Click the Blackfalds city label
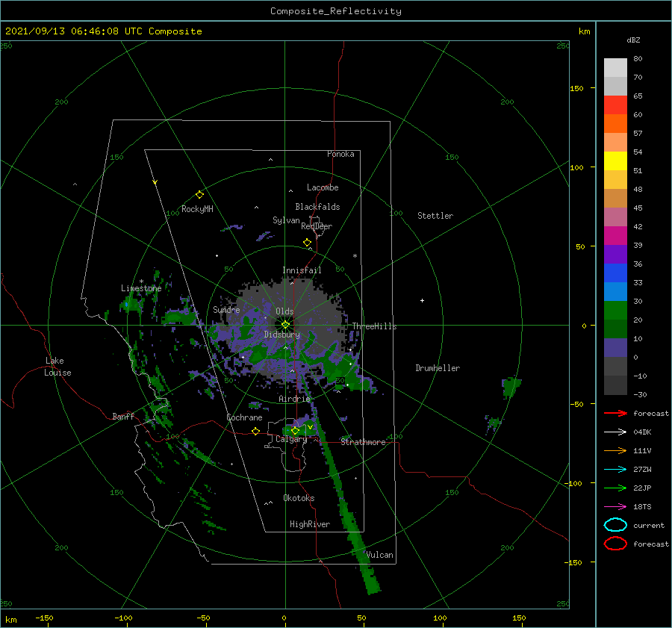 [317, 207]
